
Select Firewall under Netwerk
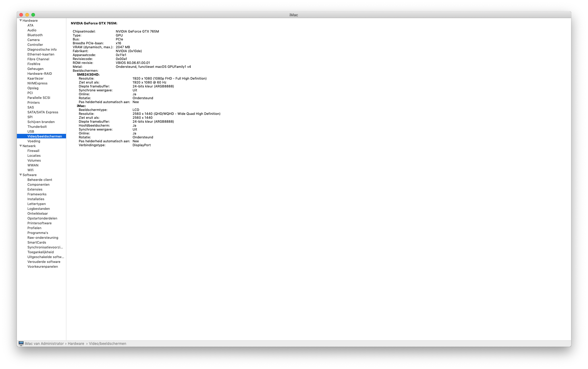(x=33, y=151)
